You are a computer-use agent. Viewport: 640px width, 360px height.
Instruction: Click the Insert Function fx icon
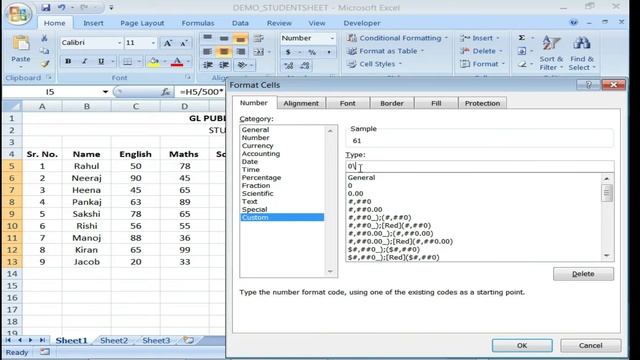coord(165,92)
